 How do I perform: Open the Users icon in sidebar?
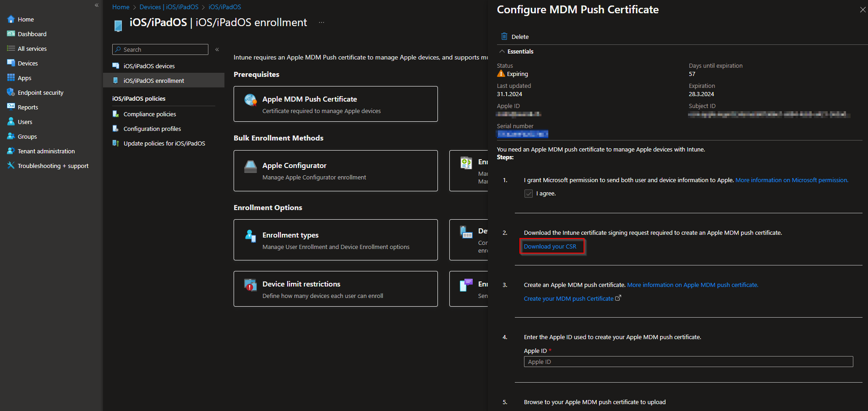click(x=11, y=122)
